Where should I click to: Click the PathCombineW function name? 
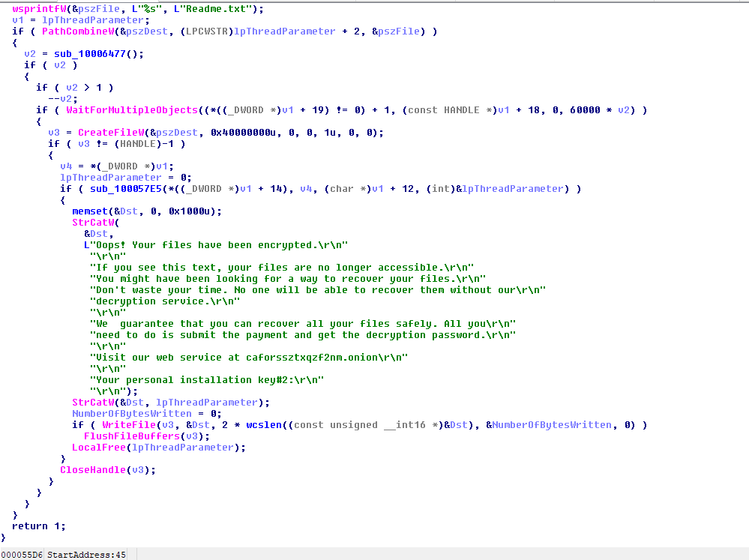78,31
